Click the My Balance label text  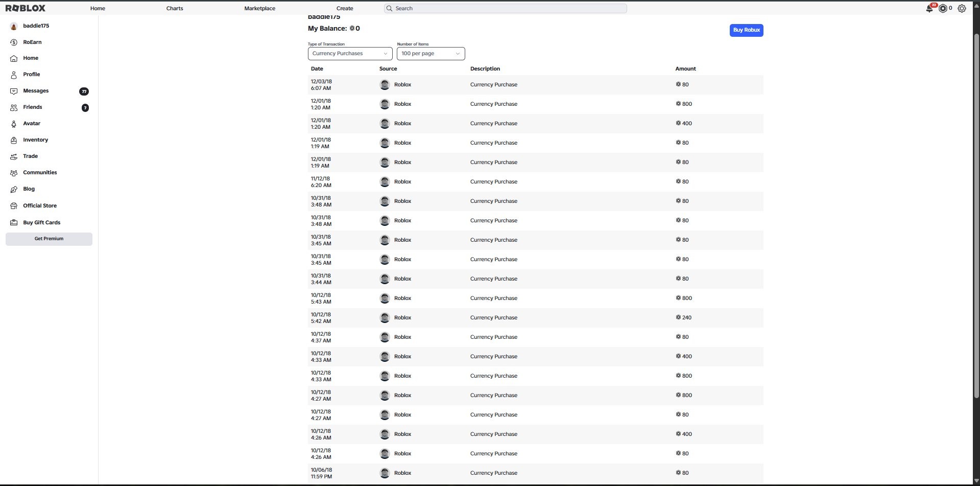pyautogui.click(x=327, y=29)
